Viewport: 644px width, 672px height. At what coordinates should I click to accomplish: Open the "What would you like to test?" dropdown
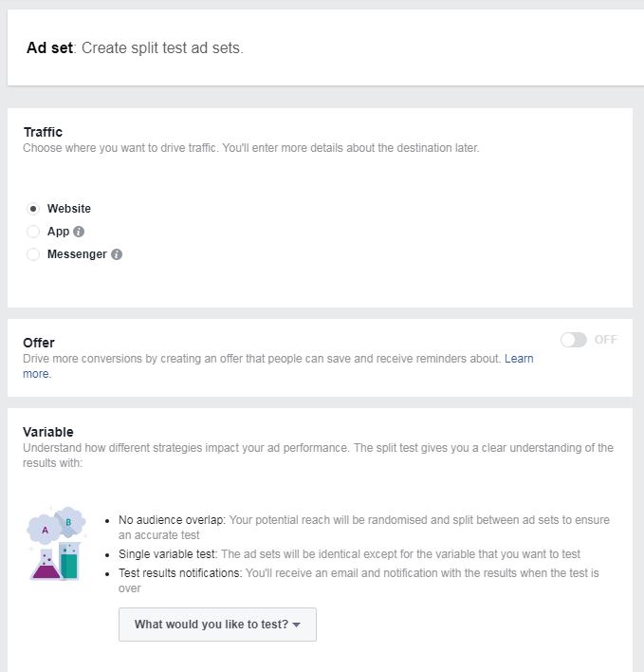point(217,625)
